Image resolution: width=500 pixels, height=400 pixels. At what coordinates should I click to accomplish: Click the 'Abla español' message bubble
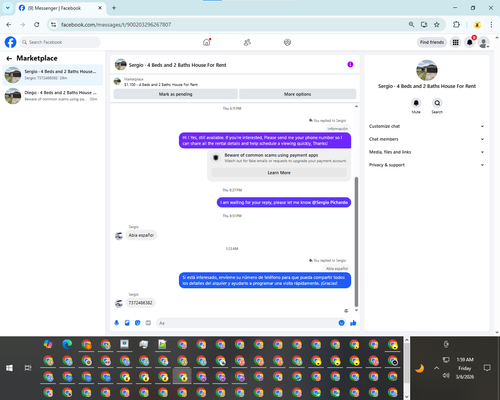[141, 235]
